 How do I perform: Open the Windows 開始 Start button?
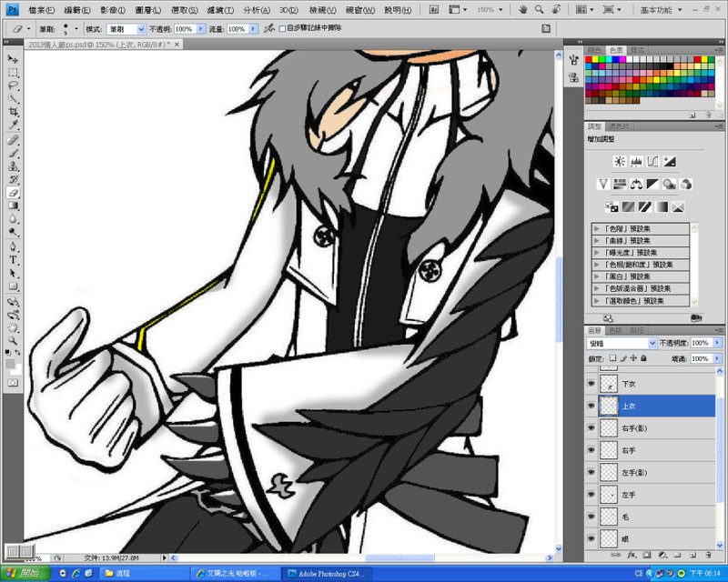[25, 573]
